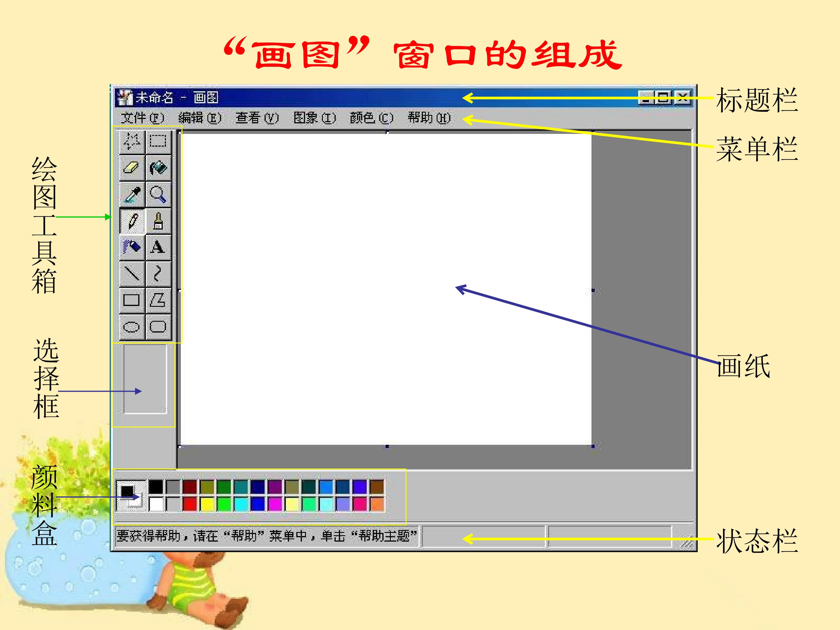Select the Brush tool

pos(158,221)
